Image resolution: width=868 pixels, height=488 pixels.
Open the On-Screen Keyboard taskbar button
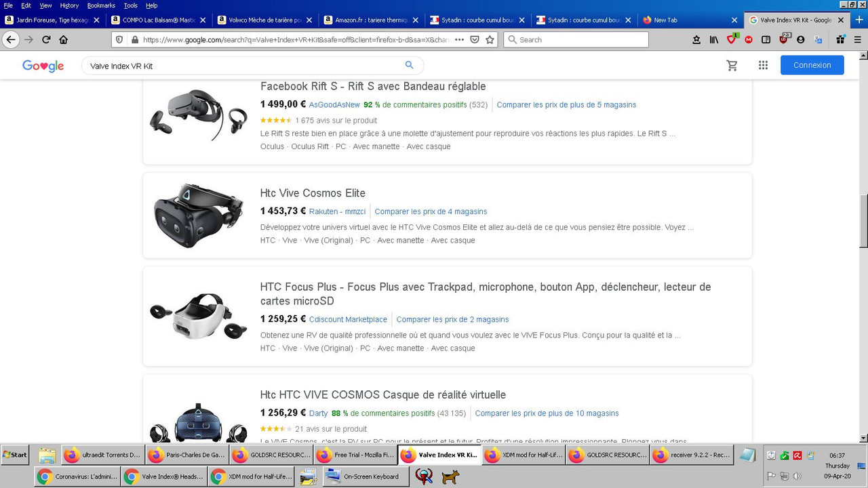coord(366,476)
